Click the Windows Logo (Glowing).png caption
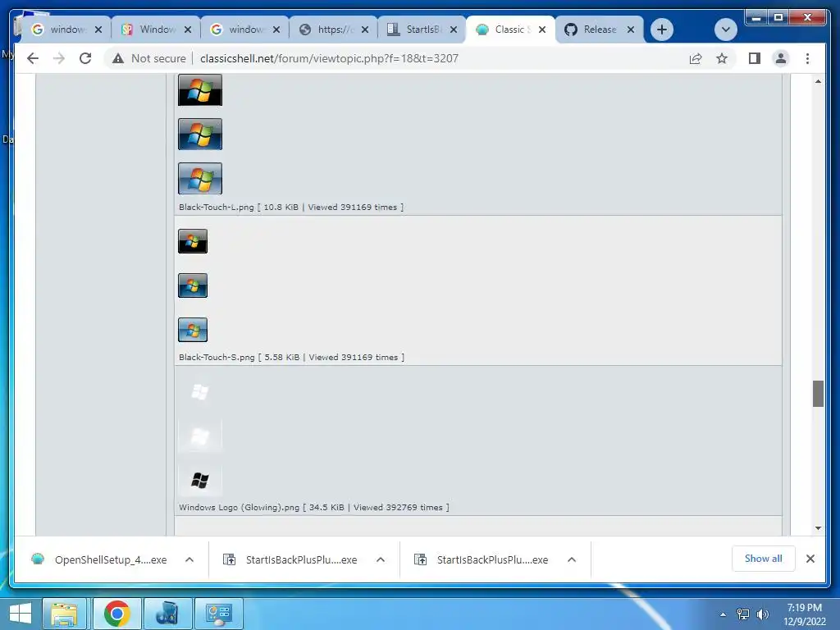Viewport: 840px width, 630px height. click(314, 507)
